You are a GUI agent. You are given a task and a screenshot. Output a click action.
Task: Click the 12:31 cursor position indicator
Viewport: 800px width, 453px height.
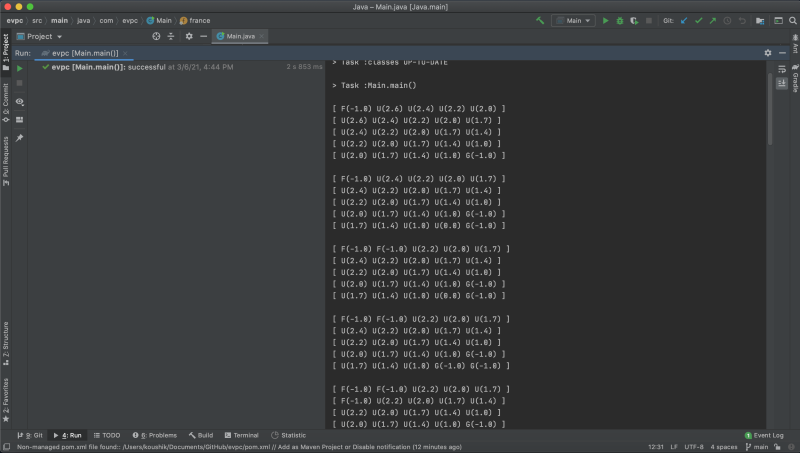(x=656, y=447)
